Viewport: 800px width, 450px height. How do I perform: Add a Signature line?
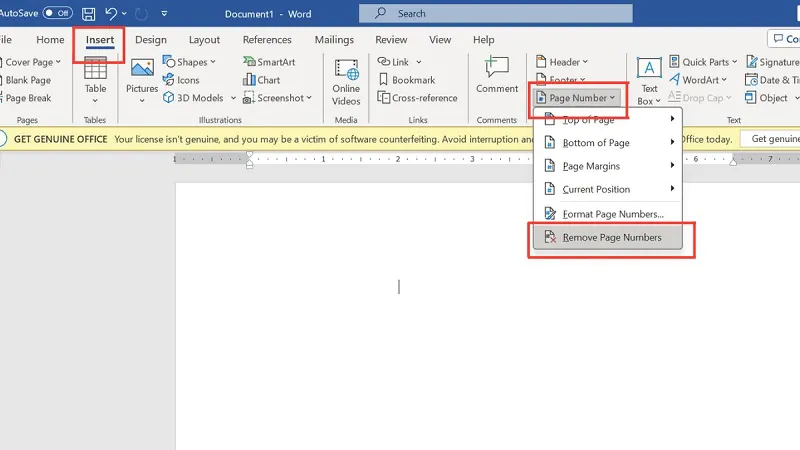[772, 62]
